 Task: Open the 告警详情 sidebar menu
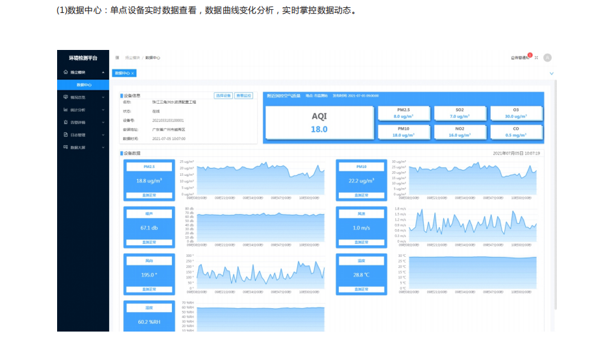[83, 122]
